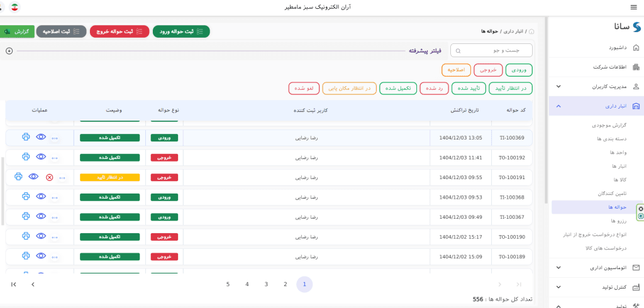Screen dimensions: 644x308
Task: Toggle the رد شده status filter
Action: coord(434,88)
